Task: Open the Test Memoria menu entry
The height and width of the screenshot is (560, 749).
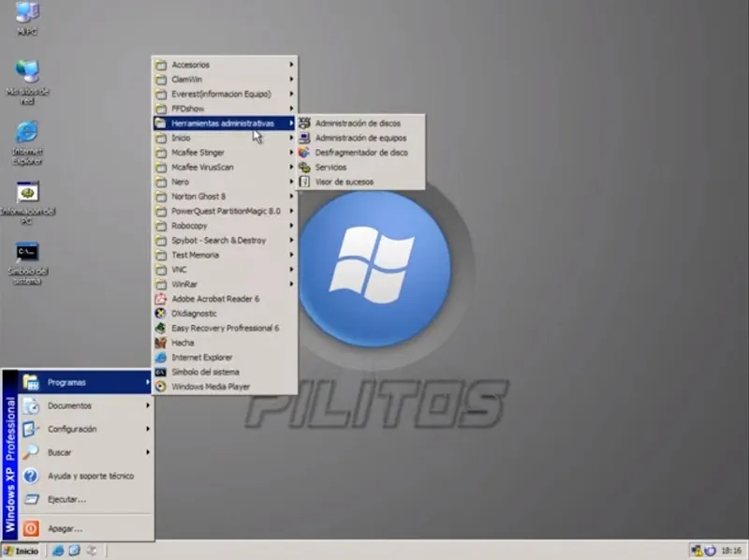Action: pyautogui.click(x=225, y=255)
